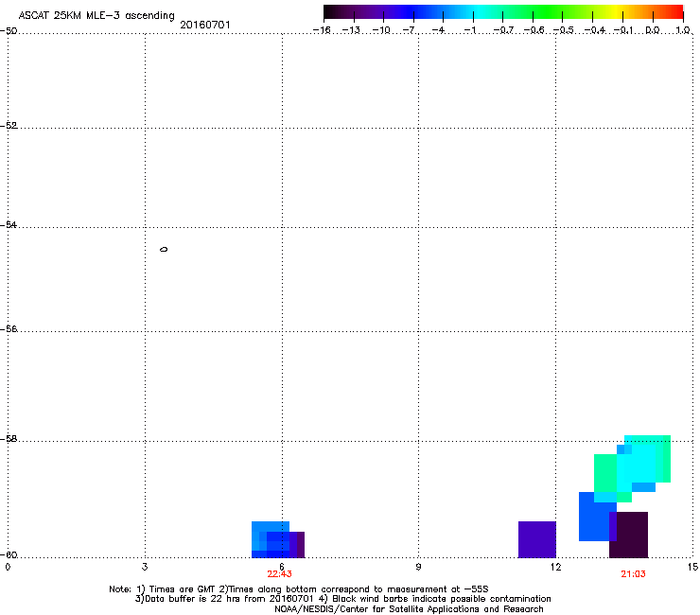This screenshot has height=615, width=700.
Task: Click the red time stamp 21:03
Action: coord(633,574)
